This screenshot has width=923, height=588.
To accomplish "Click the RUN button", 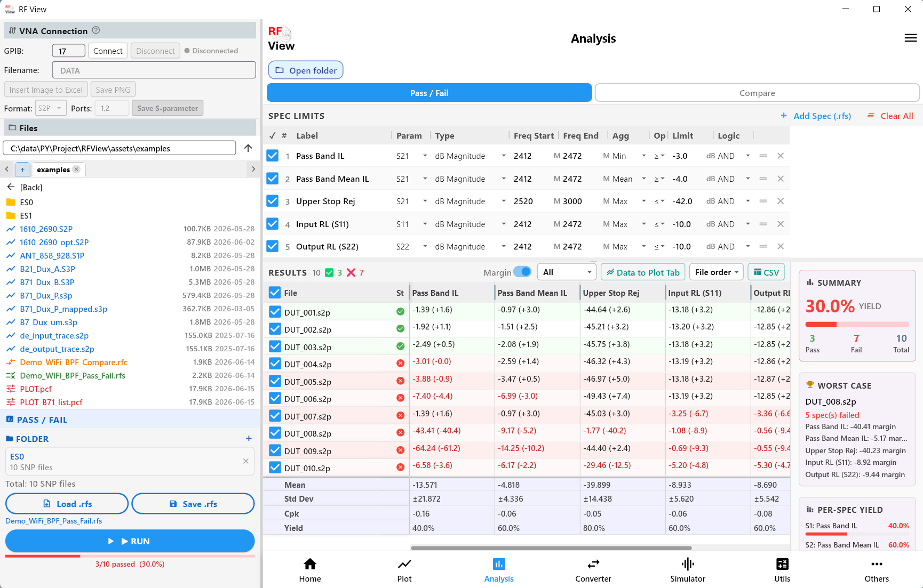I will (x=130, y=541).
